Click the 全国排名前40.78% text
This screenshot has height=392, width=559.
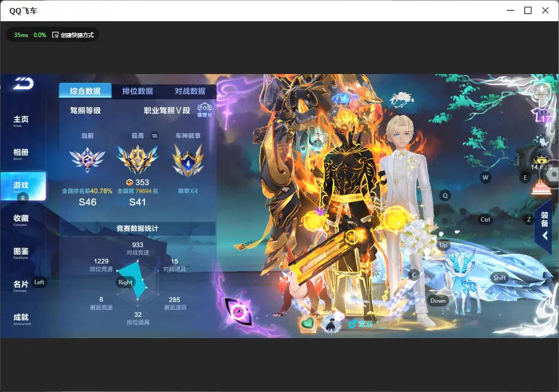87,191
